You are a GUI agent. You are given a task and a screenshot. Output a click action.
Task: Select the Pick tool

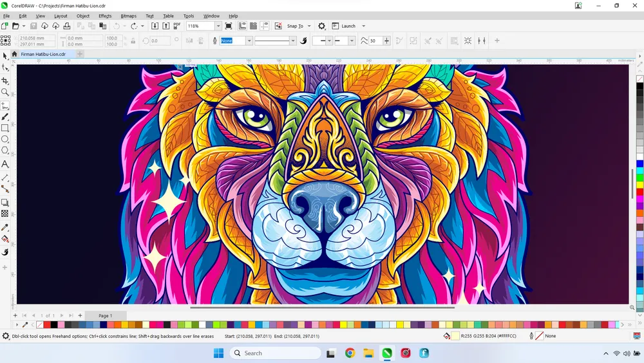pyautogui.click(x=5, y=57)
